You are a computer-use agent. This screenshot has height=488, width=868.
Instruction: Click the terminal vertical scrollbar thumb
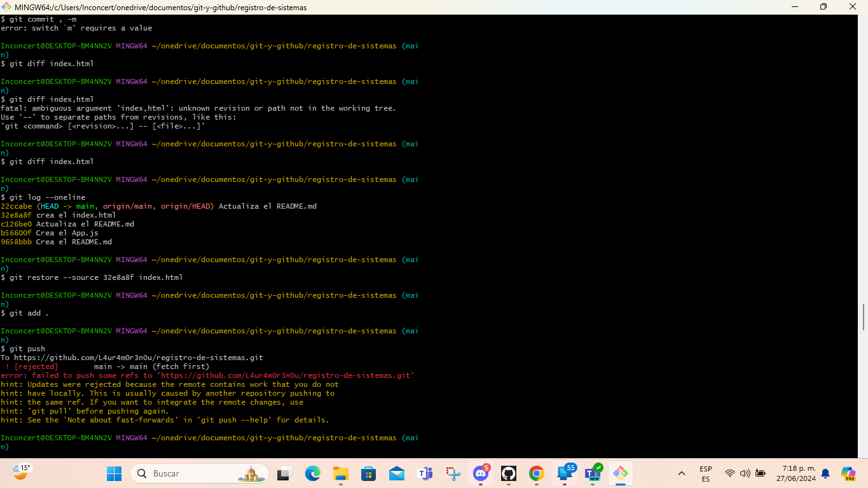(863, 317)
